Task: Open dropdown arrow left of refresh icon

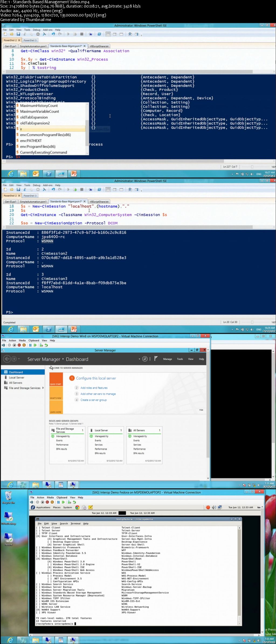Action: coord(139,359)
